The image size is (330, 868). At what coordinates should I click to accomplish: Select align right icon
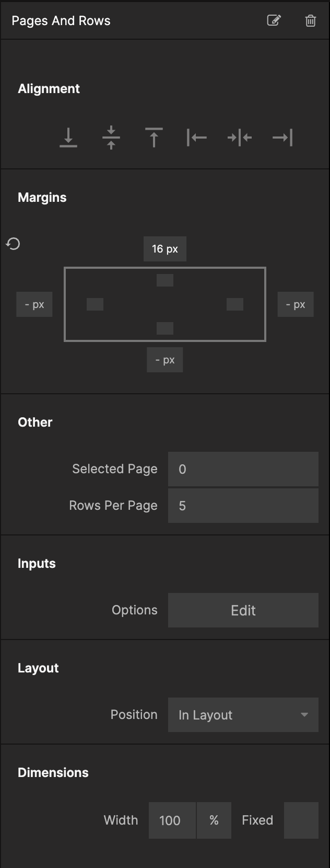coord(282,138)
